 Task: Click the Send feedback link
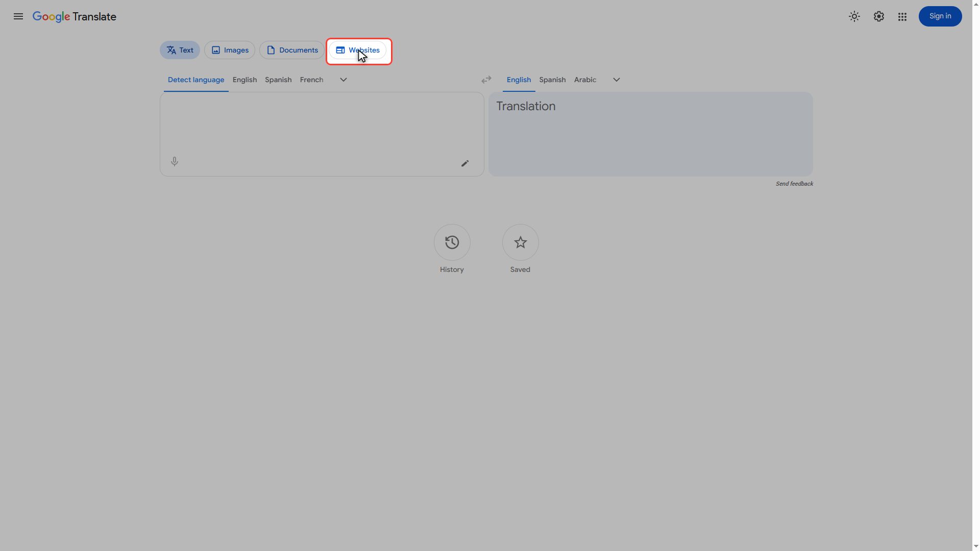(x=794, y=184)
